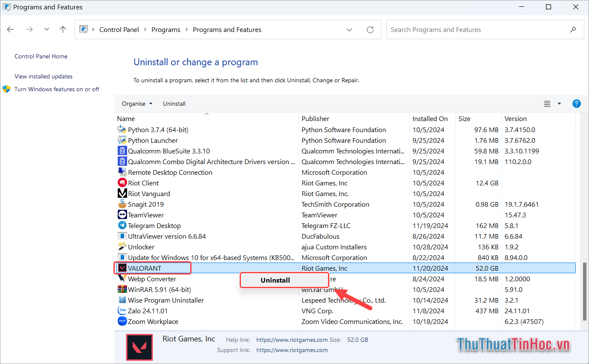
Task: Click the Riot Vanguard icon
Action: (122, 194)
